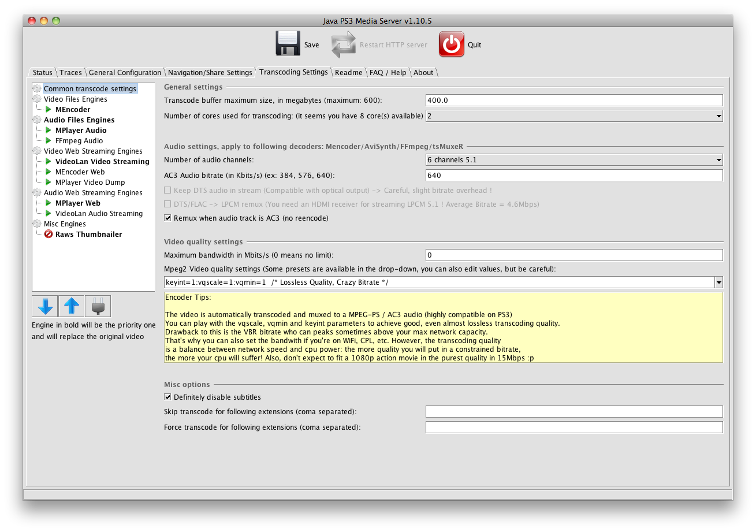
Task: Click the Save button label
Action: (x=311, y=45)
